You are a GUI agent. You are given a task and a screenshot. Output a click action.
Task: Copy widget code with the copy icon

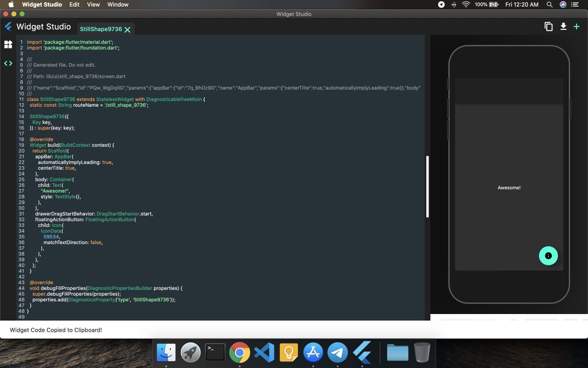coord(549,26)
